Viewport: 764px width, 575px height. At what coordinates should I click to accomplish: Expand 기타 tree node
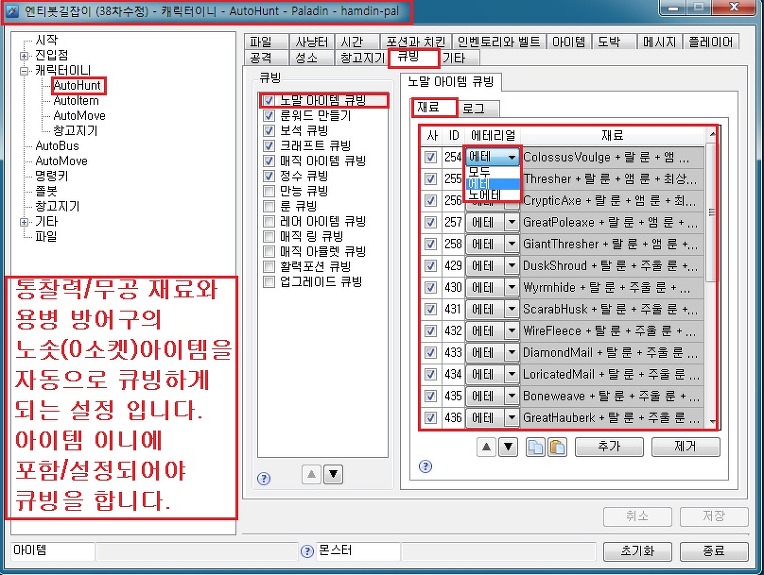(24, 222)
